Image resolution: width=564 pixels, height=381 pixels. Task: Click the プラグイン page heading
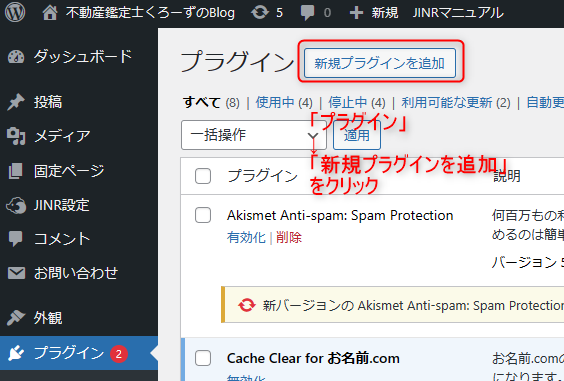click(237, 61)
